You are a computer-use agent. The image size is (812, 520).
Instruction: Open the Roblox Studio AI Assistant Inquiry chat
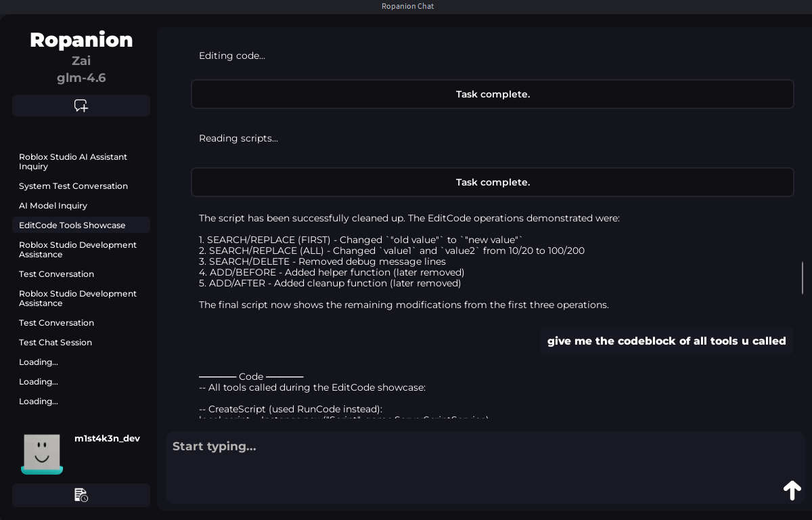coord(72,161)
